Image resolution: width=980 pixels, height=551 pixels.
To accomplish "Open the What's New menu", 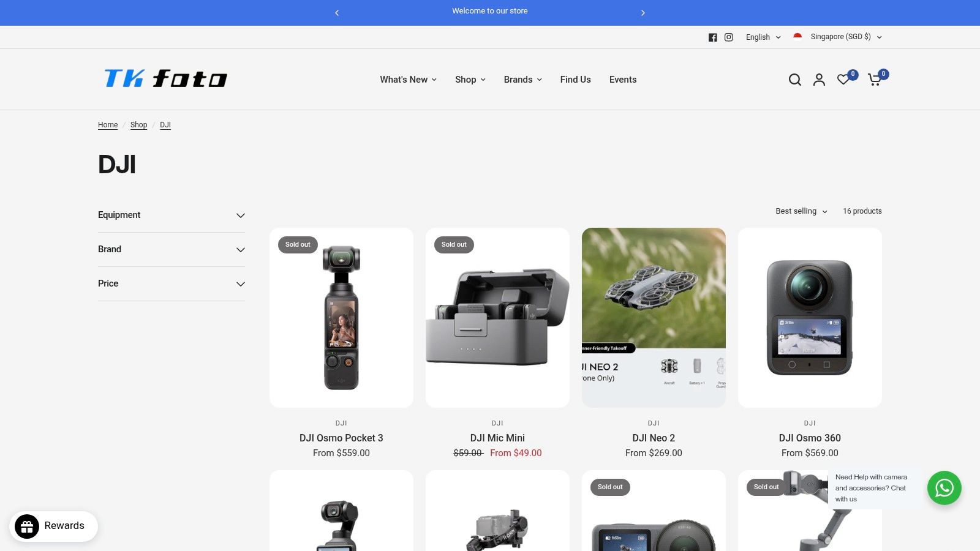I will (x=409, y=80).
